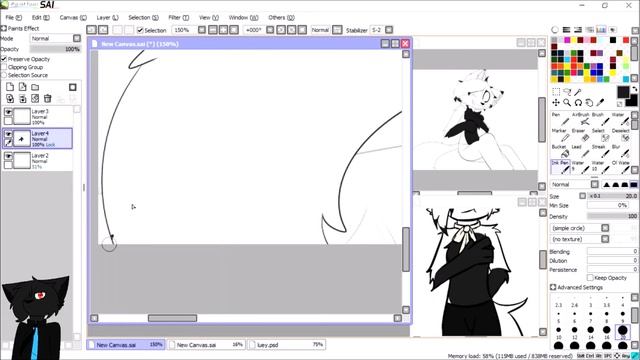This screenshot has height=360, width=640.
Task: Click the redo arrow button
Action: click(103, 30)
